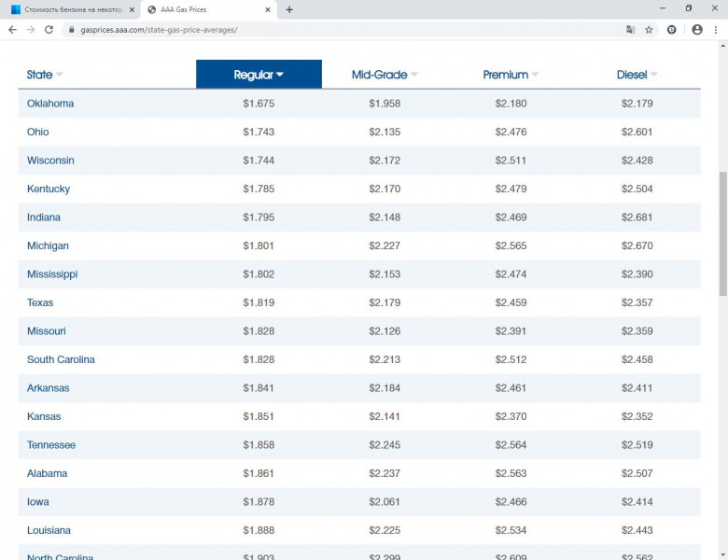Screen dimensions: 728x560
Task: Open the Oklahoma state link
Action: (50, 103)
